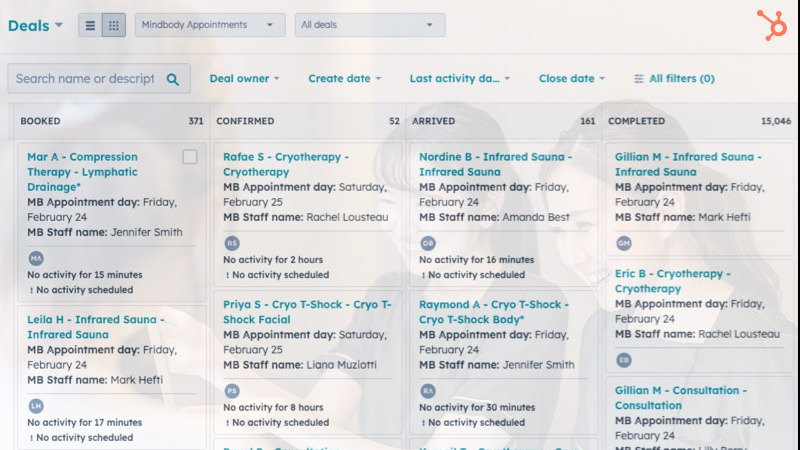Click the search magnifier icon
The height and width of the screenshot is (450, 800).
(x=173, y=79)
